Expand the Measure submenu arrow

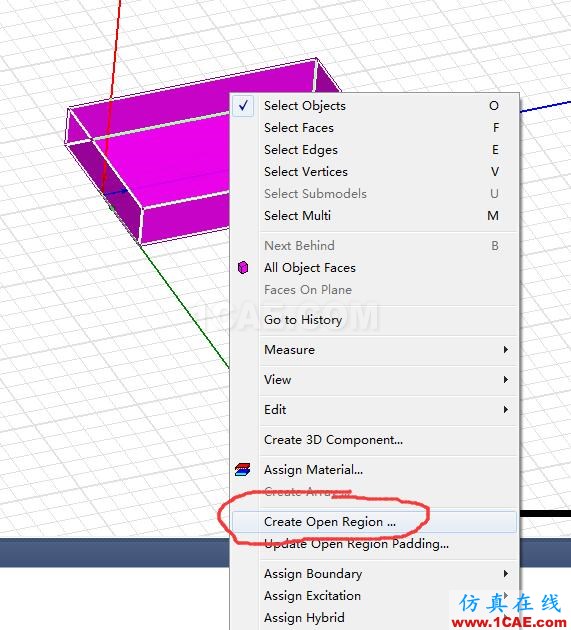pos(506,350)
